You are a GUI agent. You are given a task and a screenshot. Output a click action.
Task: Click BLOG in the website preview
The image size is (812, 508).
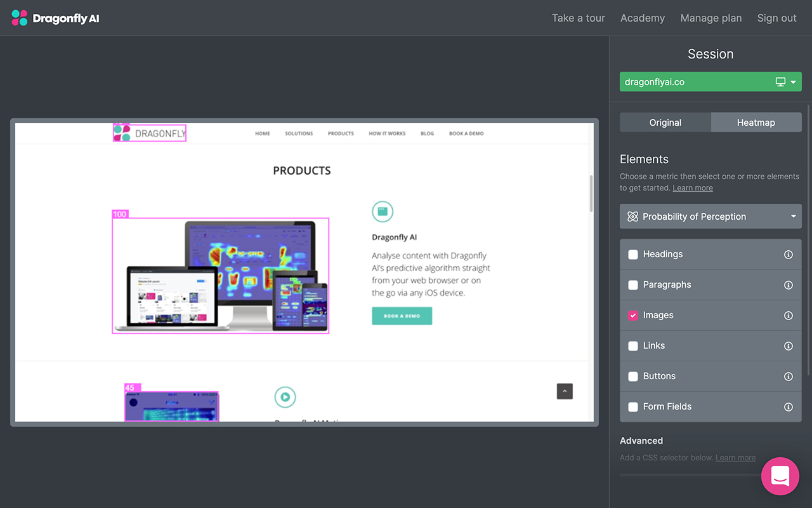point(428,134)
